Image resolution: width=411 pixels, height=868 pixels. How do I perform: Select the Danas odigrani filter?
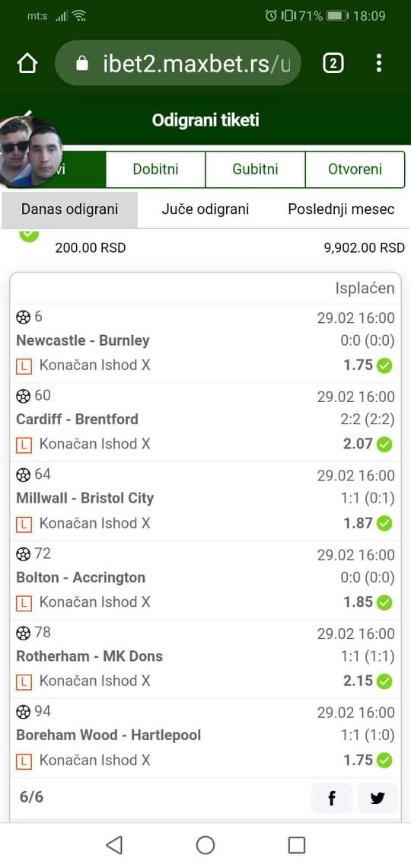coord(70,209)
